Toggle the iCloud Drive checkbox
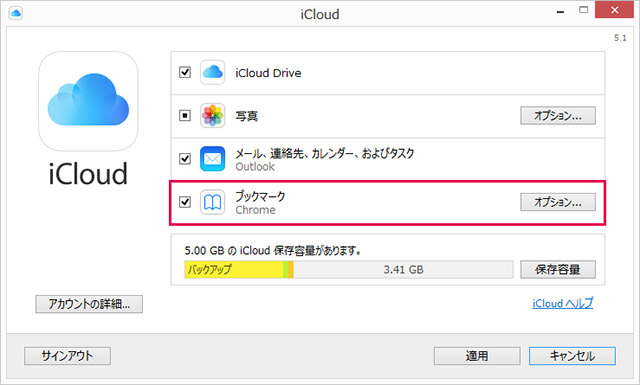 [185, 73]
